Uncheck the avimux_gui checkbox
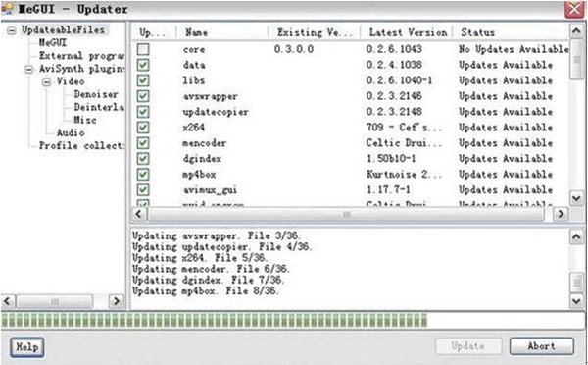Screen dimensions: 588x365 [x=143, y=190]
